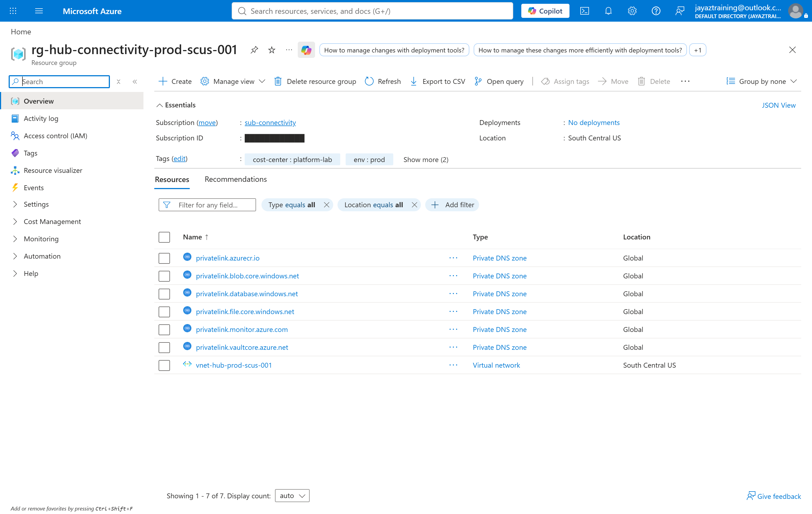Remove the Location equals all filter

click(414, 205)
